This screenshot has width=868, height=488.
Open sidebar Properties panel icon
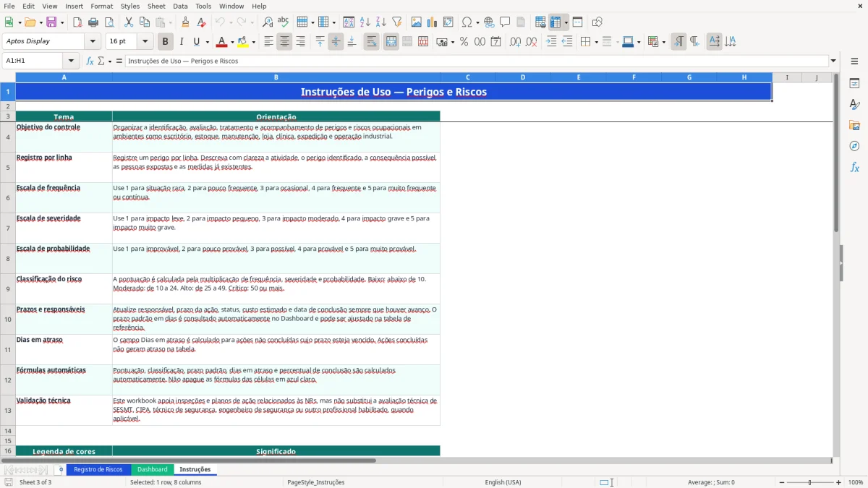pos(854,84)
